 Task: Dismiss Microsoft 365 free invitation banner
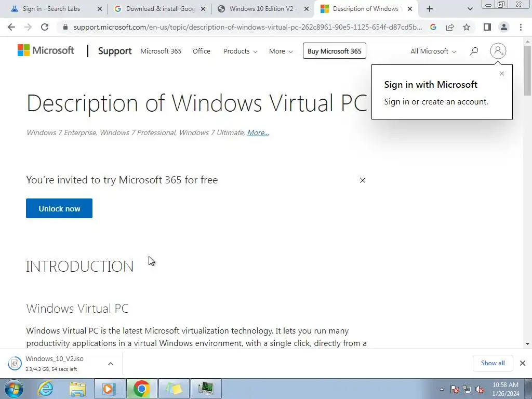362,180
